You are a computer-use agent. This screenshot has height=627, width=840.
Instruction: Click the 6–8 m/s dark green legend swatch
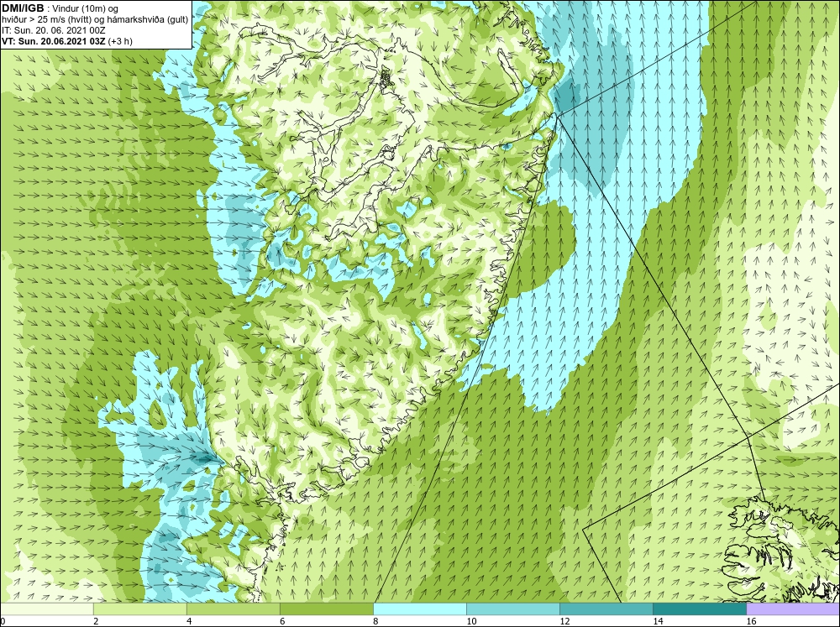tap(326, 609)
